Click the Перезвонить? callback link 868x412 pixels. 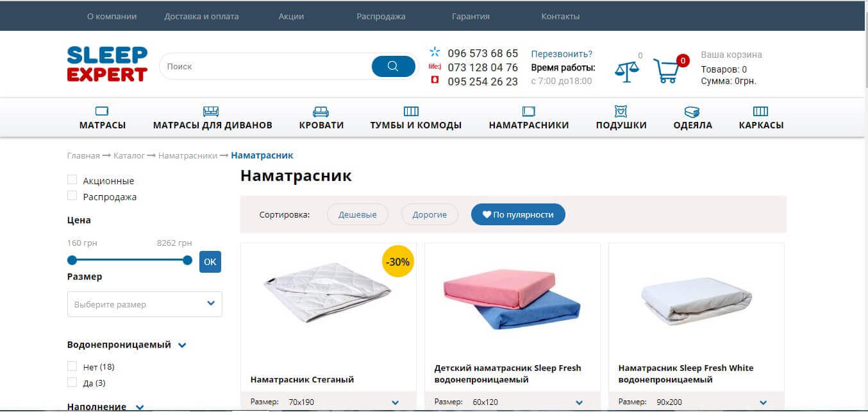point(561,53)
